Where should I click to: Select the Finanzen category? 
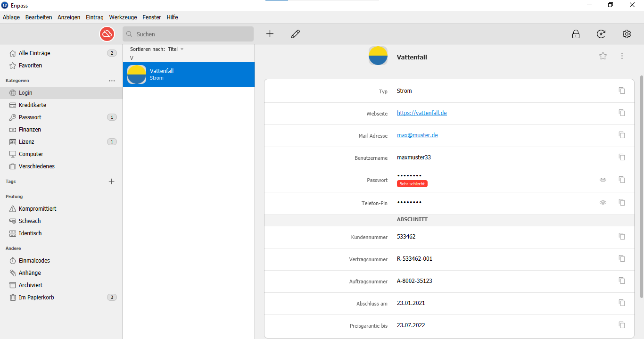point(61,130)
